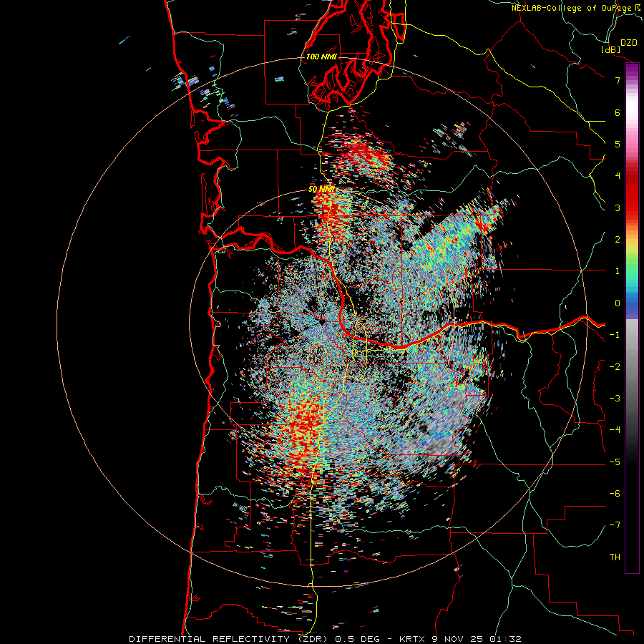Click the color scale value -3
This screenshot has width=644, height=644.
(x=615, y=399)
